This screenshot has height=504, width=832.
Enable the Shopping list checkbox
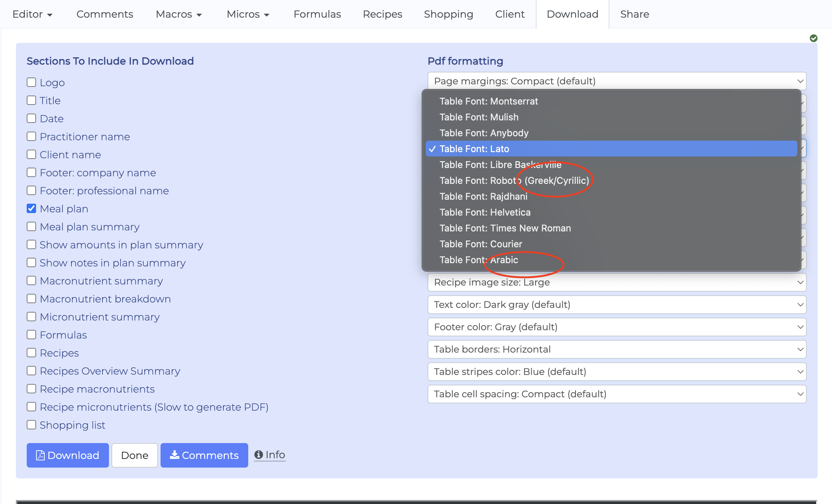31,424
